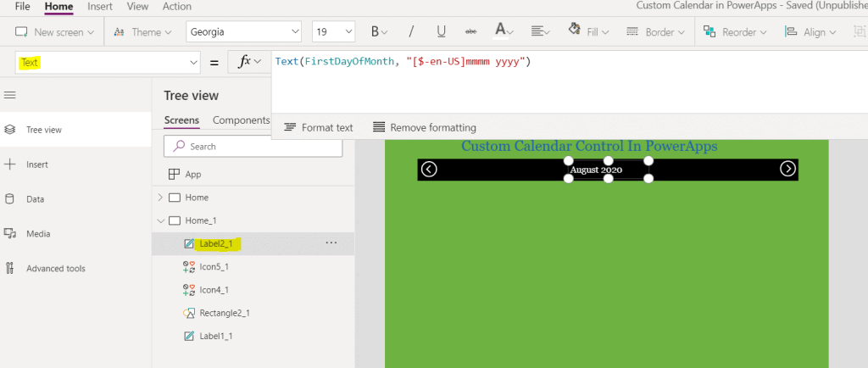Viewport: 868px width, 368px height.
Task: Select Icon5_1 in tree view
Action: [x=214, y=267]
